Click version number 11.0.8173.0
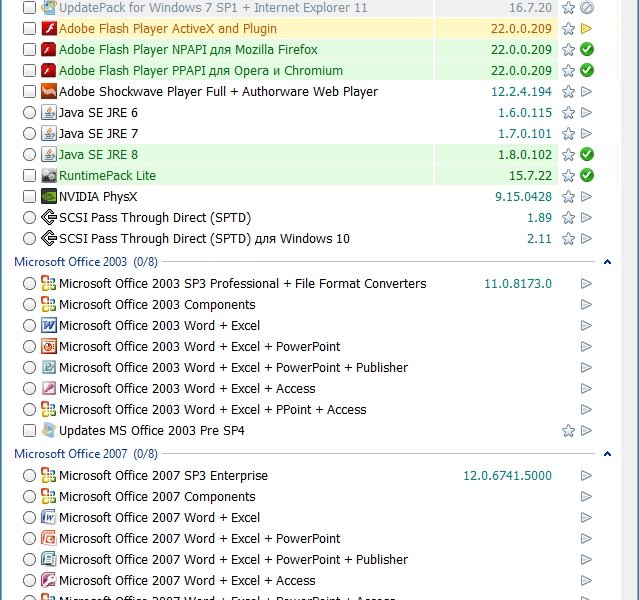This screenshot has width=639, height=600. [x=518, y=283]
